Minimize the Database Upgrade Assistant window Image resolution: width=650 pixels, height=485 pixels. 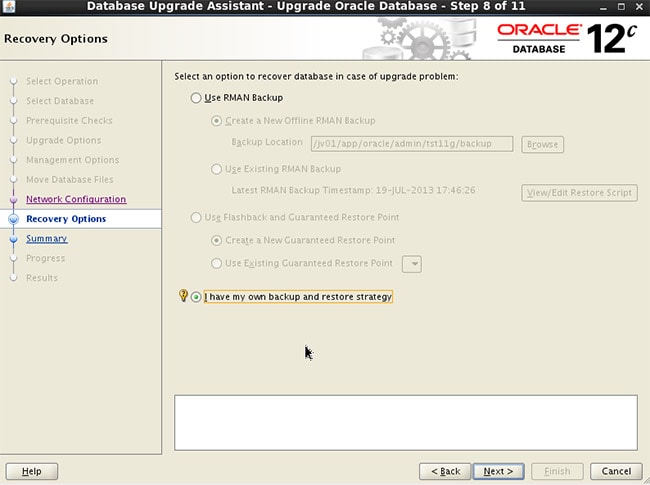[603, 7]
